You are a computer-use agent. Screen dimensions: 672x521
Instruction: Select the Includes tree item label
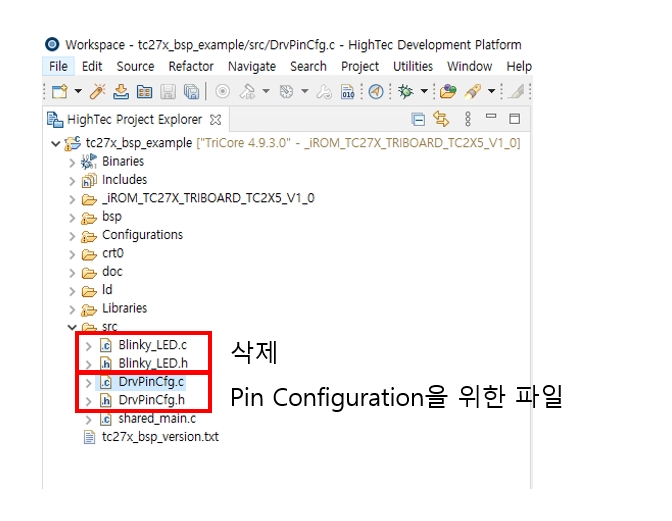pyautogui.click(x=124, y=180)
